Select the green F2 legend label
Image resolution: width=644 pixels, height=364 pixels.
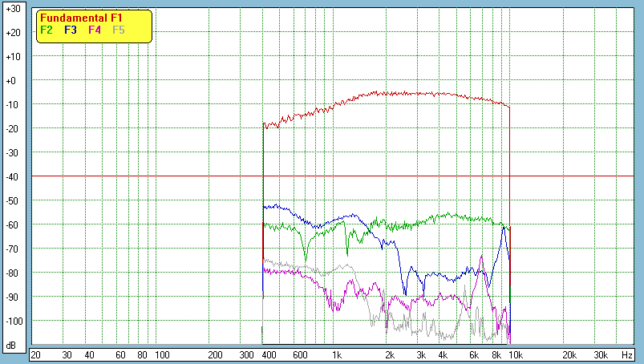pos(47,30)
